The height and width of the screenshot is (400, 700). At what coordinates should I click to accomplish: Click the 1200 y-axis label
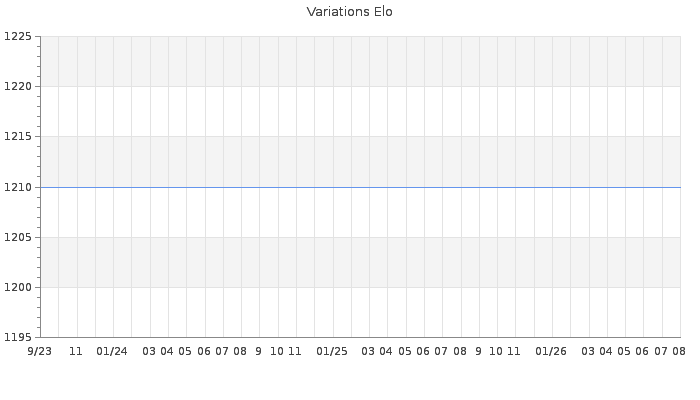[18, 288]
